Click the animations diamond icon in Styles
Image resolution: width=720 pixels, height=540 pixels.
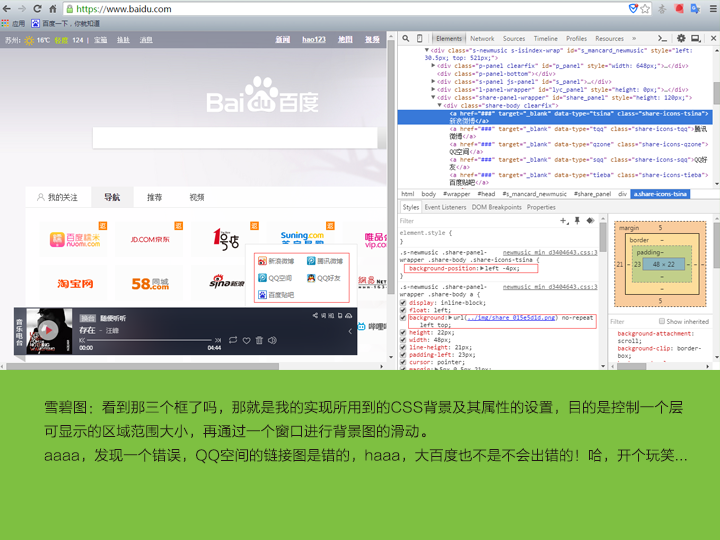591,221
